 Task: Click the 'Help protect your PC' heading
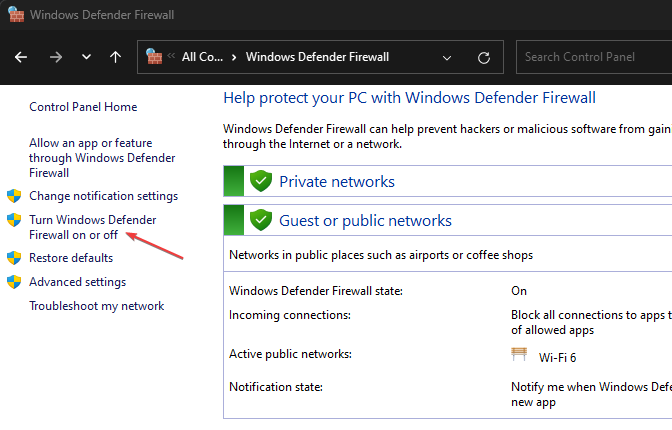(409, 98)
